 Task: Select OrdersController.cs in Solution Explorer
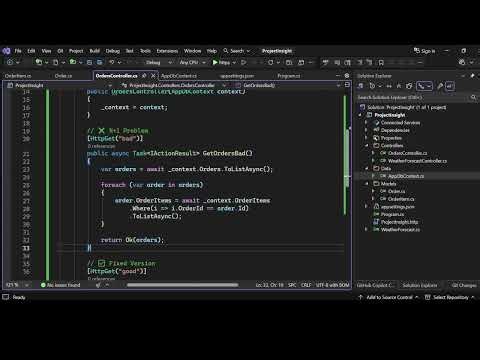tap(407, 153)
